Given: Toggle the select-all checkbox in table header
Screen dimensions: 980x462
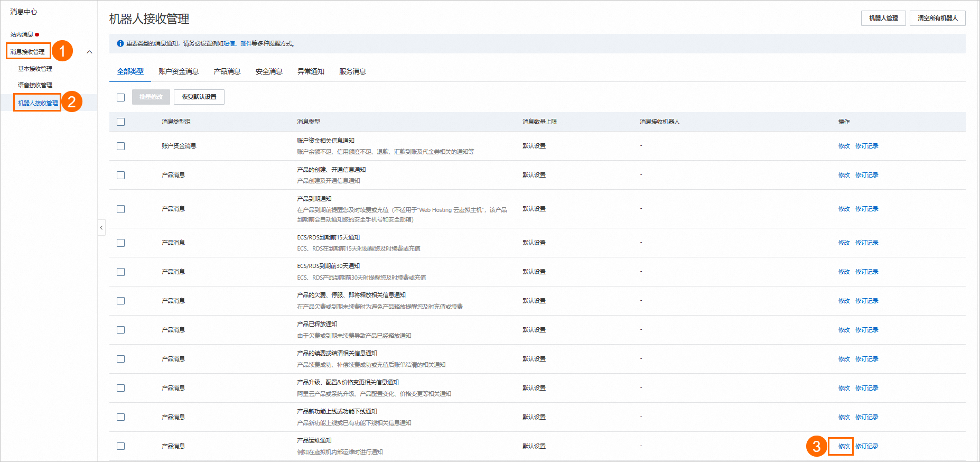Looking at the screenshot, I should tap(121, 122).
